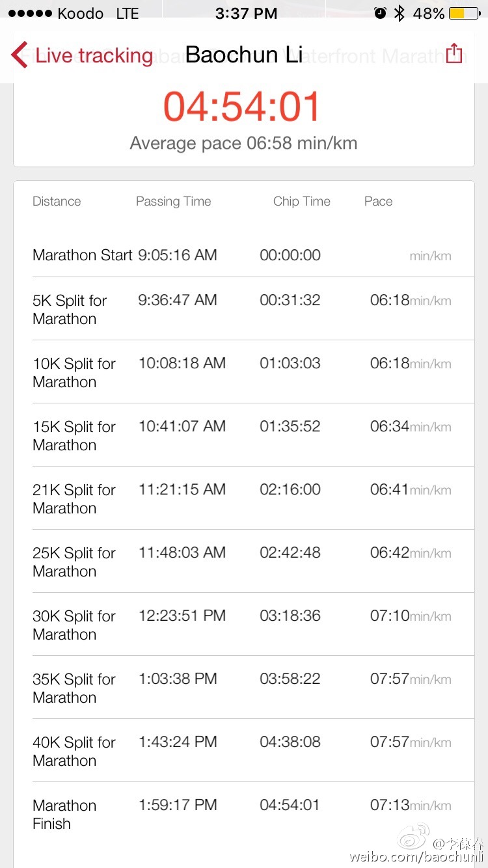Tap the 3:37 PM clock
The height and width of the screenshot is (868, 488).
(x=246, y=14)
